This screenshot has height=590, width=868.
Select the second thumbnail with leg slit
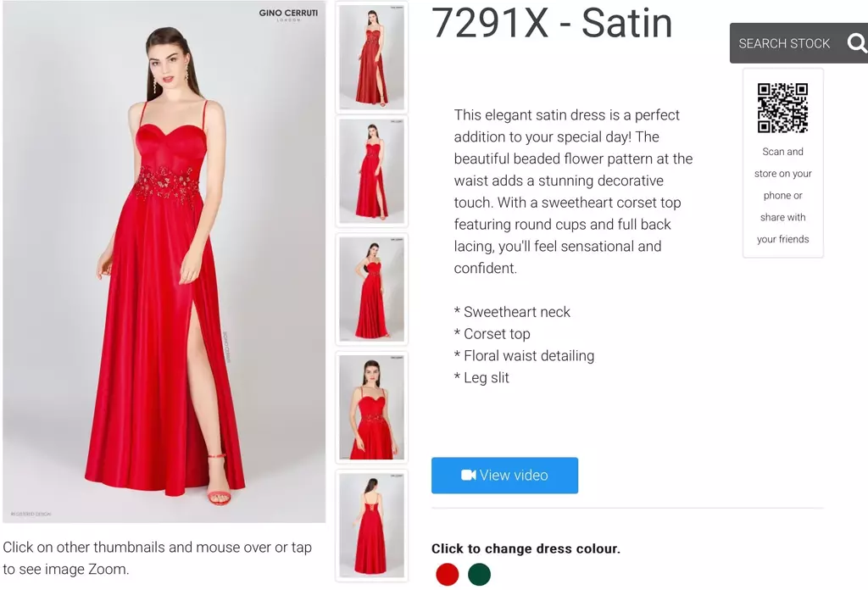pos(371,171)
